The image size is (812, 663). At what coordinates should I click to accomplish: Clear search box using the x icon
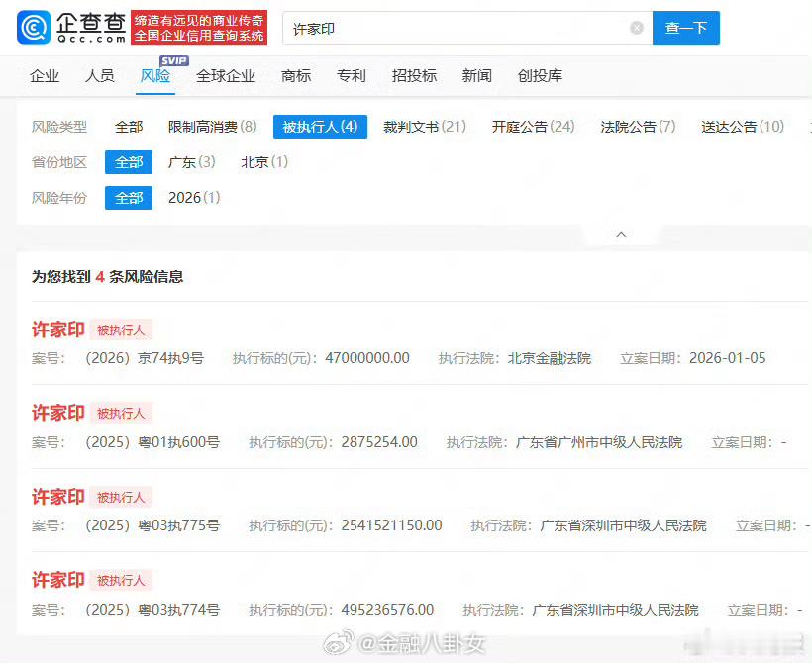point(637,28)
